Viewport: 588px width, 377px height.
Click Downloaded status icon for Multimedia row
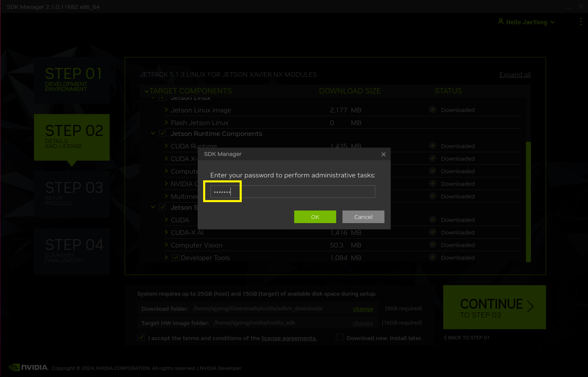click(433, 196)
